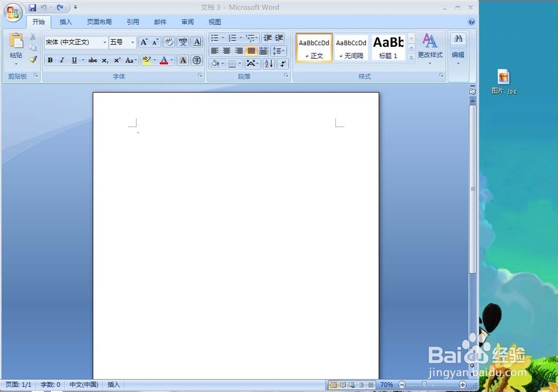Open the 页面布局 tab

tap(99, 22)
